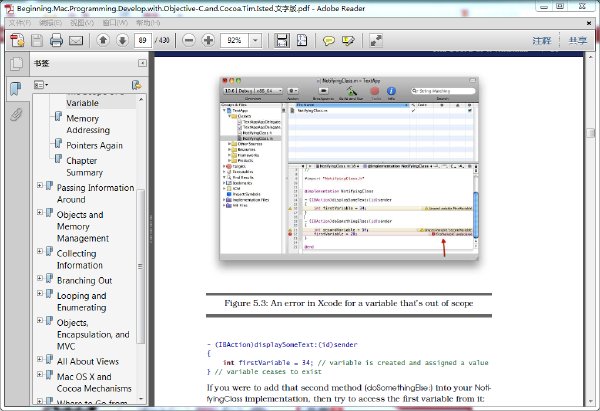
Task: Expand Objects, Encapsulation, and MVC bookmark
Action: tap(40, 320)
